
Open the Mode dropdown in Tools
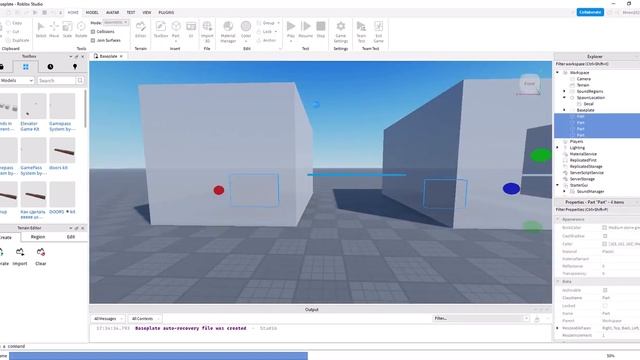coord(116,22)
